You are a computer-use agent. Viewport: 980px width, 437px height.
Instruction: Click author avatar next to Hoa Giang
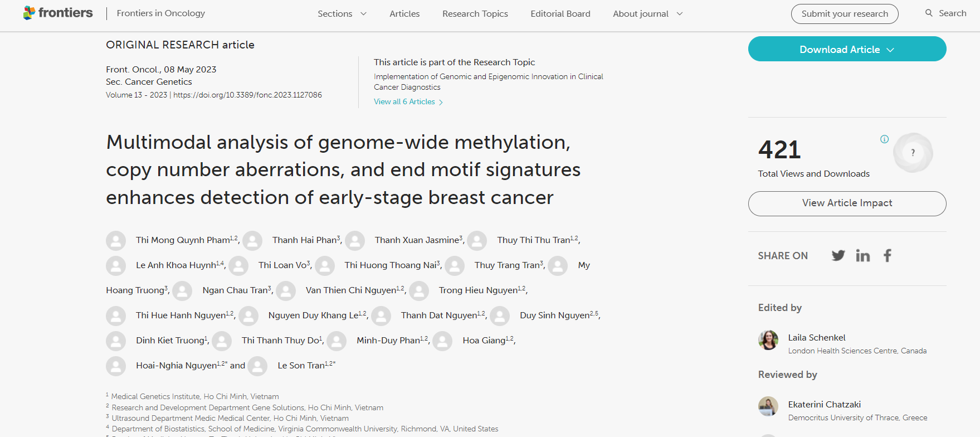point(443,341)
